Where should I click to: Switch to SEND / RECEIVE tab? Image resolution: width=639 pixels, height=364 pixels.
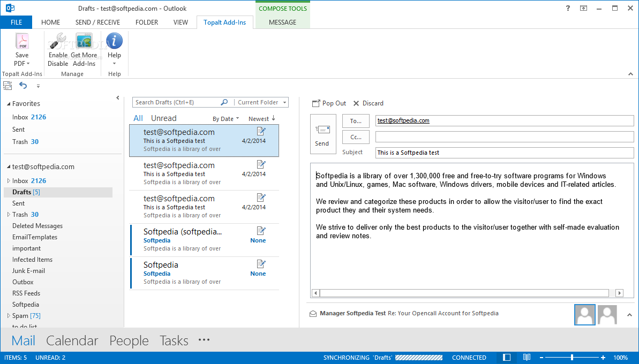[x=97, y=22]
